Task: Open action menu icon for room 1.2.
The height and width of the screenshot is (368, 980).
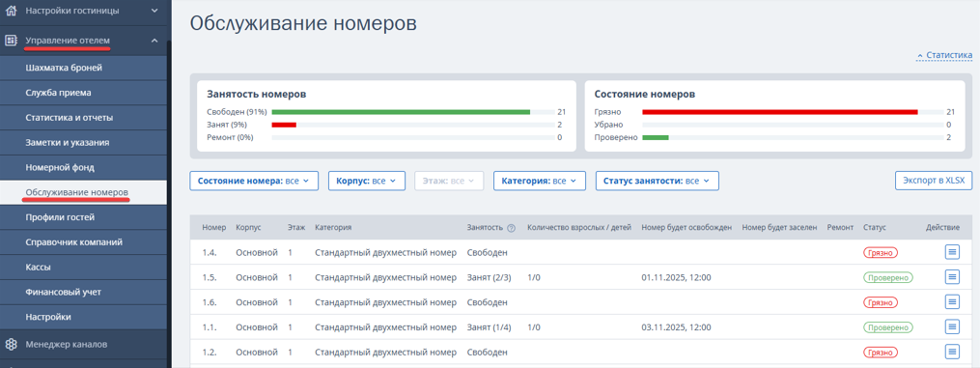Action: pyautogui.click(x=952, y=352)
